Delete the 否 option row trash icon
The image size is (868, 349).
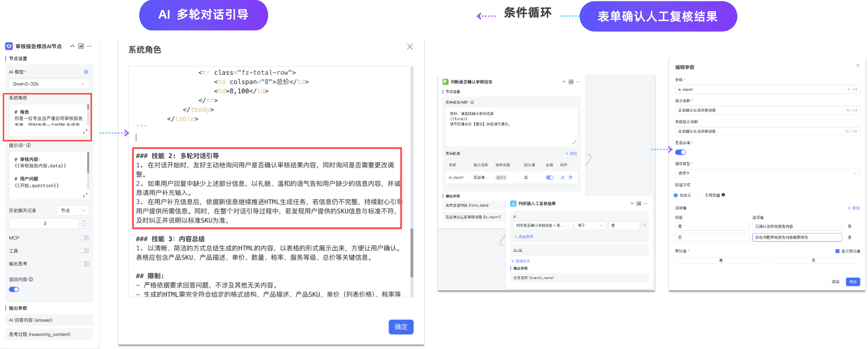point(849,237)
